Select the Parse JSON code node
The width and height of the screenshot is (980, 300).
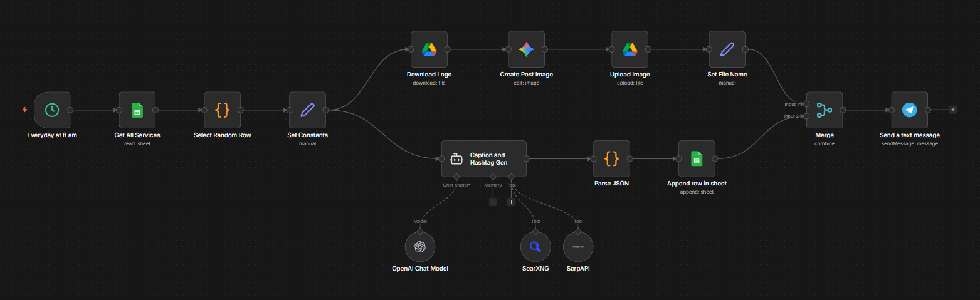coord(611,159)
